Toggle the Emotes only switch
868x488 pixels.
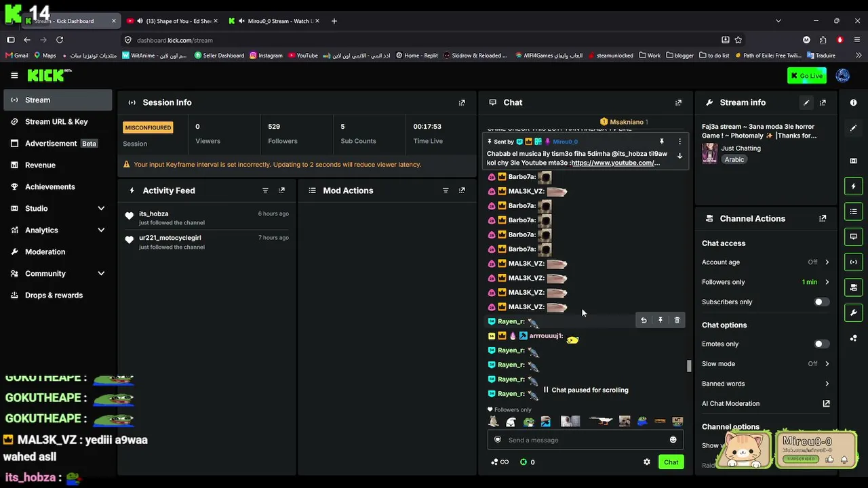click(821, 344)
